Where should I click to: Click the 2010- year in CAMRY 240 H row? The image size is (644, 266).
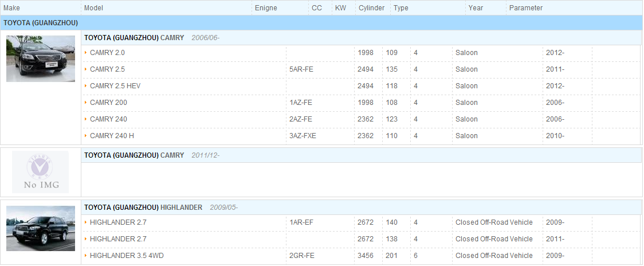pyautogui.click(x=555, y=136)
